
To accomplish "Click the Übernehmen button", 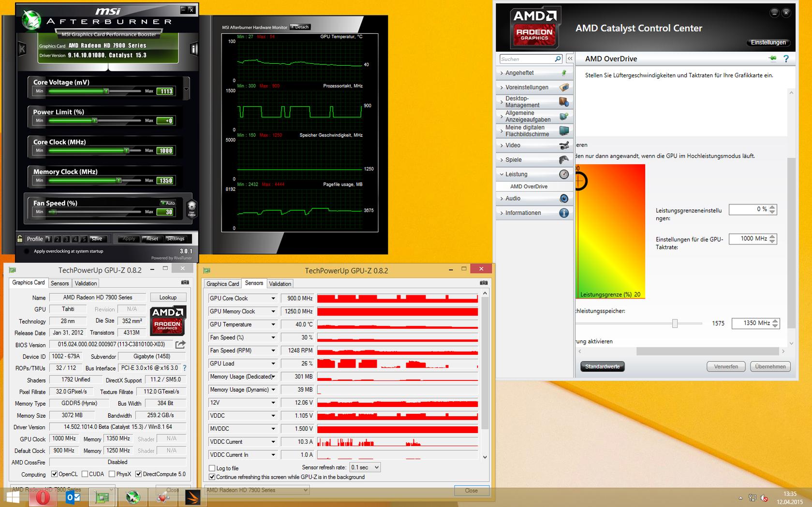I will [770, 366].
